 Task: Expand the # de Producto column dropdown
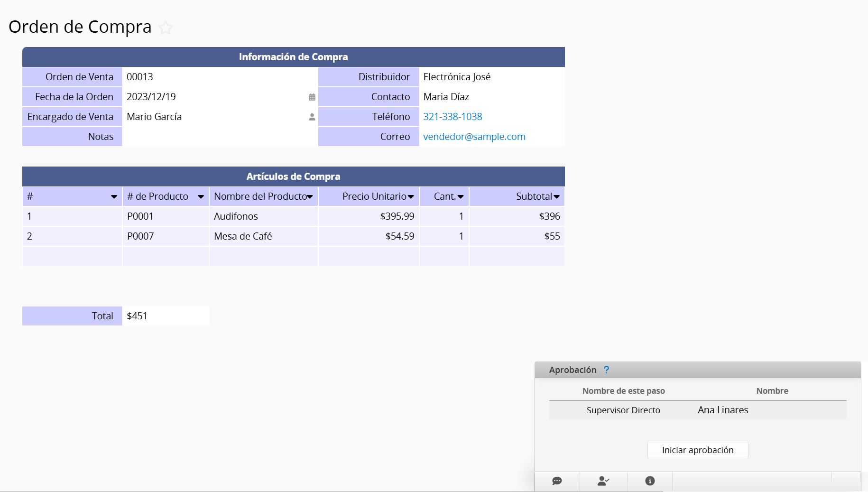[x=201, y=197]
